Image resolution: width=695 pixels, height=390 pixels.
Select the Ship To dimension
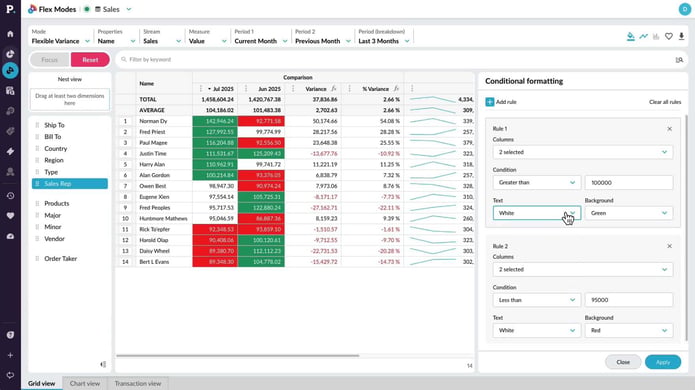point(54,125)
